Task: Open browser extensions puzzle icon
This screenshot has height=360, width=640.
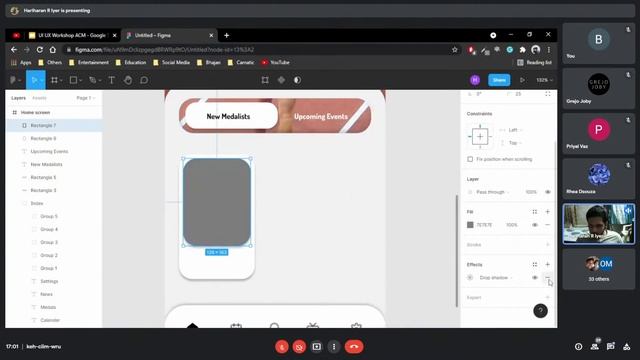Action: coord(522,50)
